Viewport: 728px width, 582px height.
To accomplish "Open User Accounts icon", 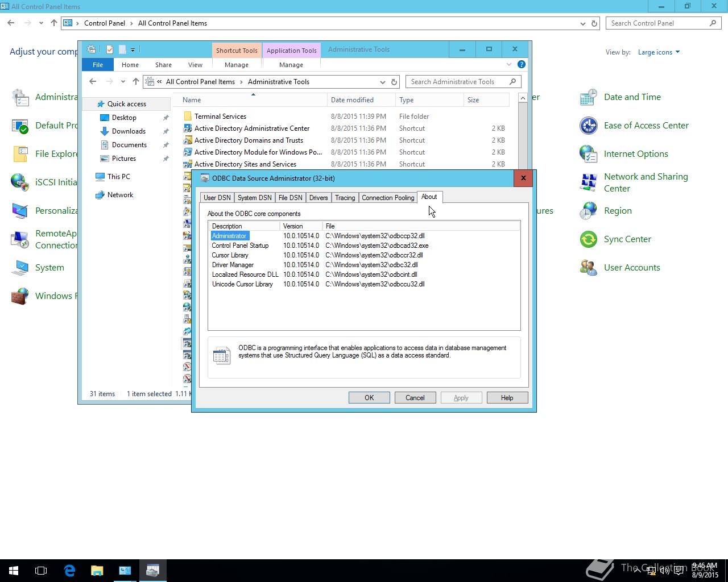I will (x=588, y=268).
